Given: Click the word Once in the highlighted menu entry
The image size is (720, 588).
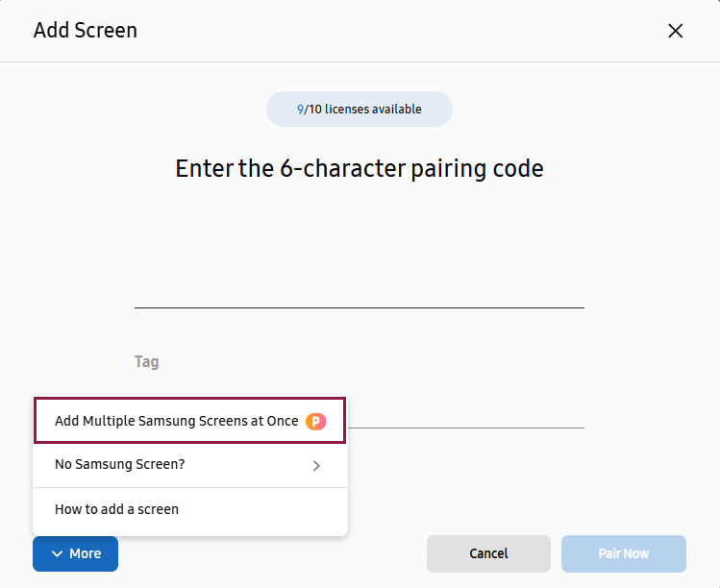Looking at the screenshot, I should pos(283,421).
